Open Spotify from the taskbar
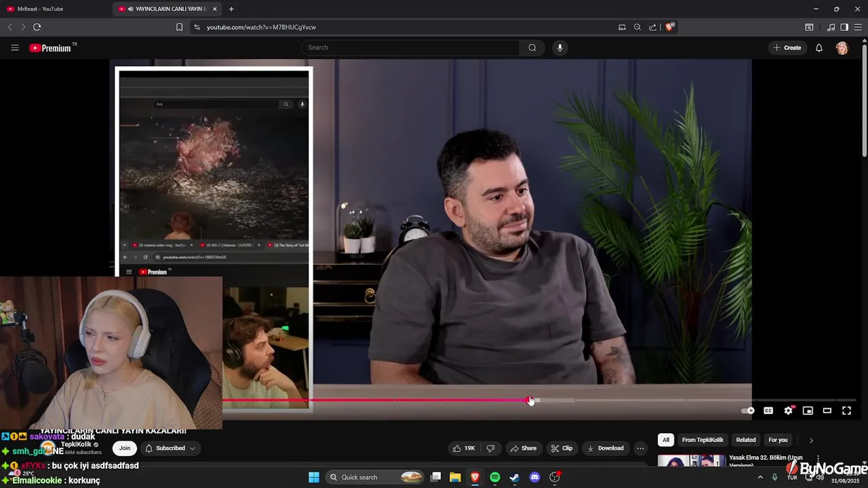This screenshot has height=488, width=868. [x=495, y=477]
